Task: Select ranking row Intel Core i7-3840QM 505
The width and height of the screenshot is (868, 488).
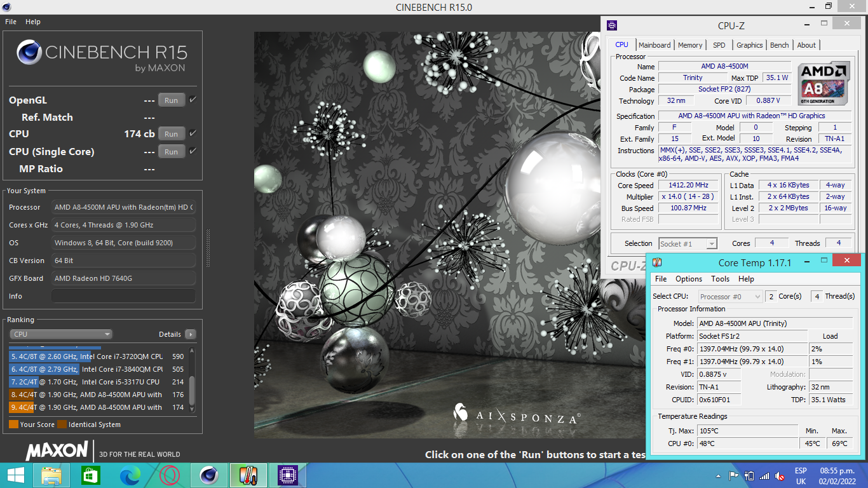Action: point(97,369)
